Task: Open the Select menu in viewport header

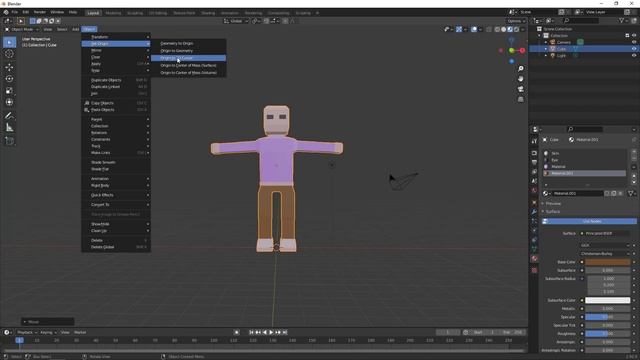Action: click(62, 29)
